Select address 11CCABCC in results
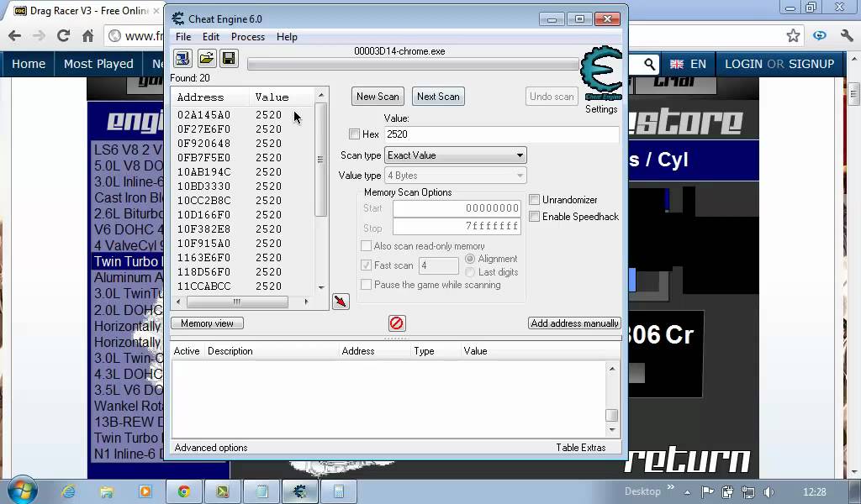This screenshot has width=861, height=504. 203,286
